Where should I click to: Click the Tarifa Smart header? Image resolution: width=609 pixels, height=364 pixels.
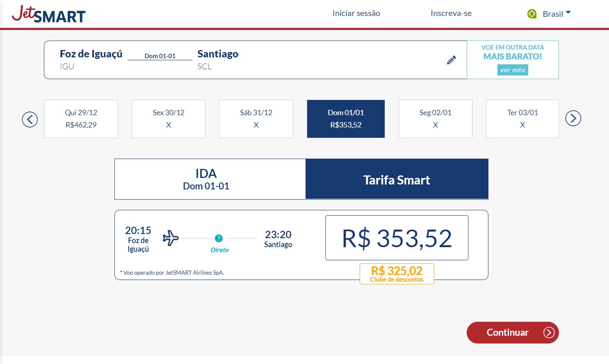point(397,179)
